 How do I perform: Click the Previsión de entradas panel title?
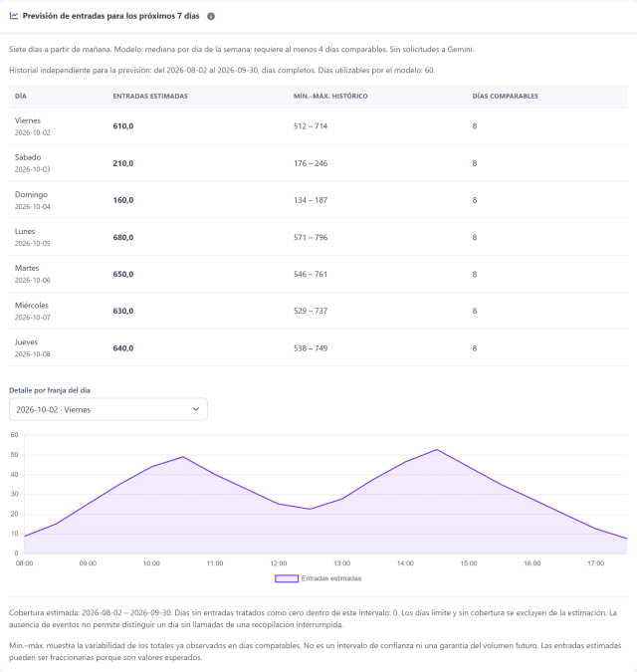coord(110,16)
